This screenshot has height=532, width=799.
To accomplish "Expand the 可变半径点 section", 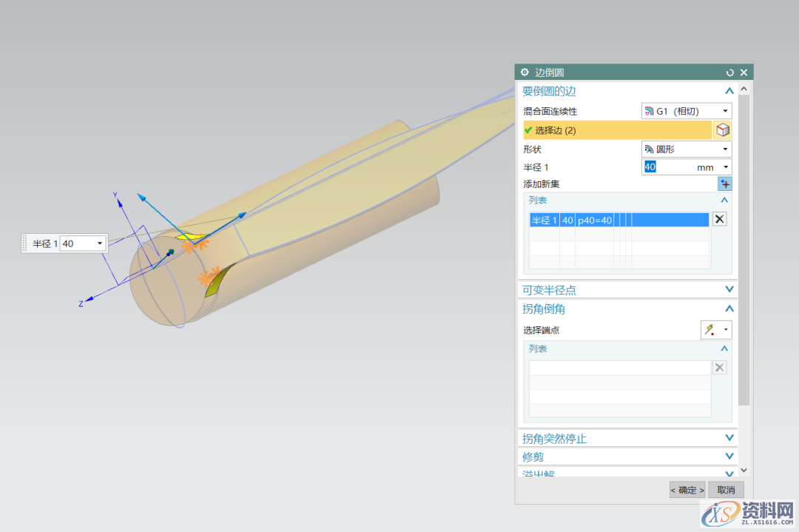I will (x=729, y=290).
